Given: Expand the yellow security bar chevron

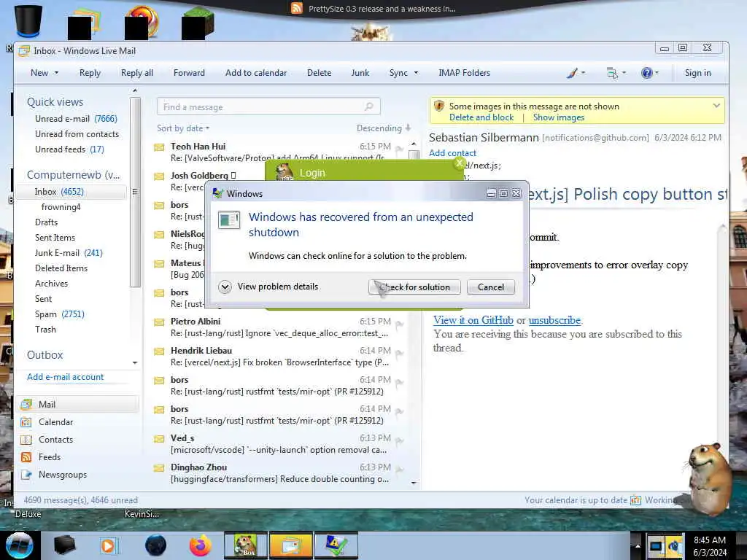Looking at the screenshot, I should (716, 106).
